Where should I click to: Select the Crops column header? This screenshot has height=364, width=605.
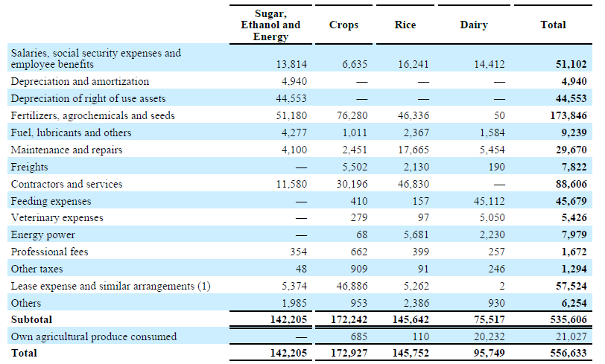pyautogui.click(x=343, y=25)
